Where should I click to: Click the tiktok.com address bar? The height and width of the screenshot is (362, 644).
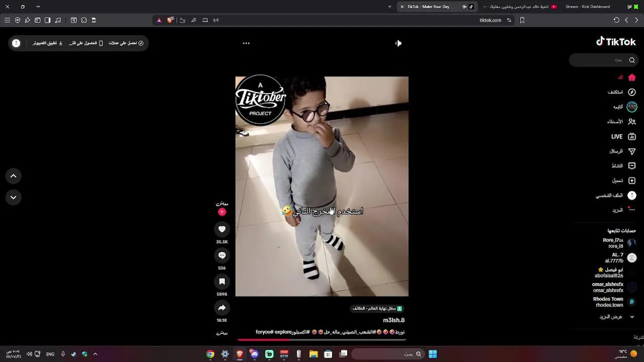click(x=490, y=20)
